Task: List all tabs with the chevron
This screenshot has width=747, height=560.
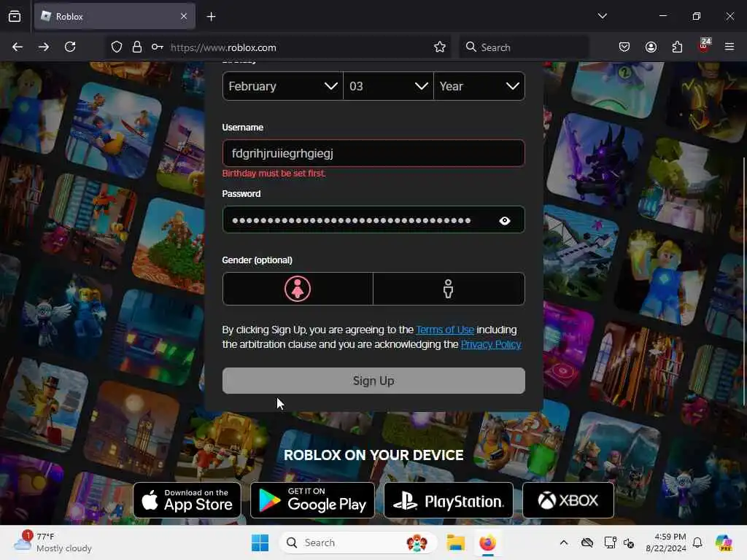Action: 602,16
